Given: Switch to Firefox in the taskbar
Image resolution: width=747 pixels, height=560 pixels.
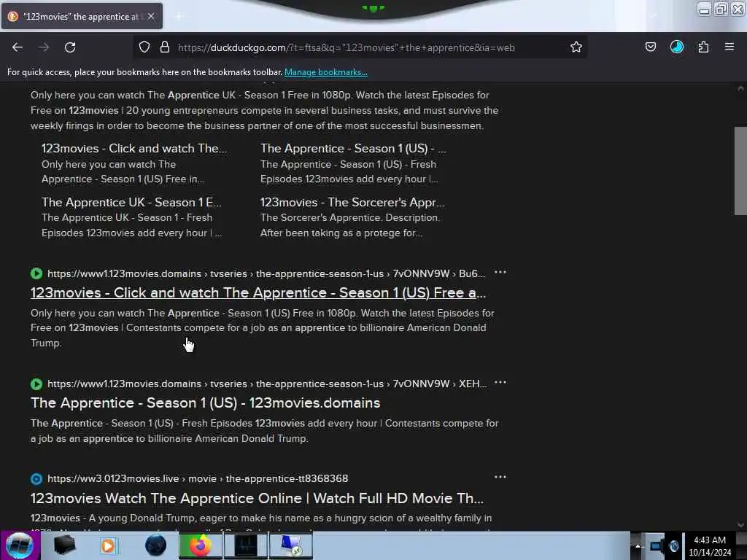Looking at the screenshot, I should (x=200, y=545).
